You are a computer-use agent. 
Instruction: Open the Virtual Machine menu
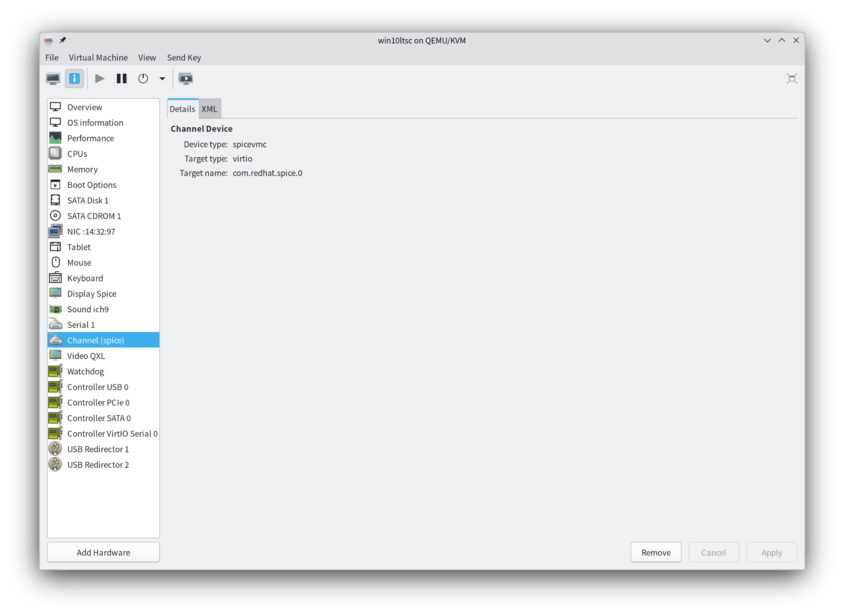tap(98, 57)
